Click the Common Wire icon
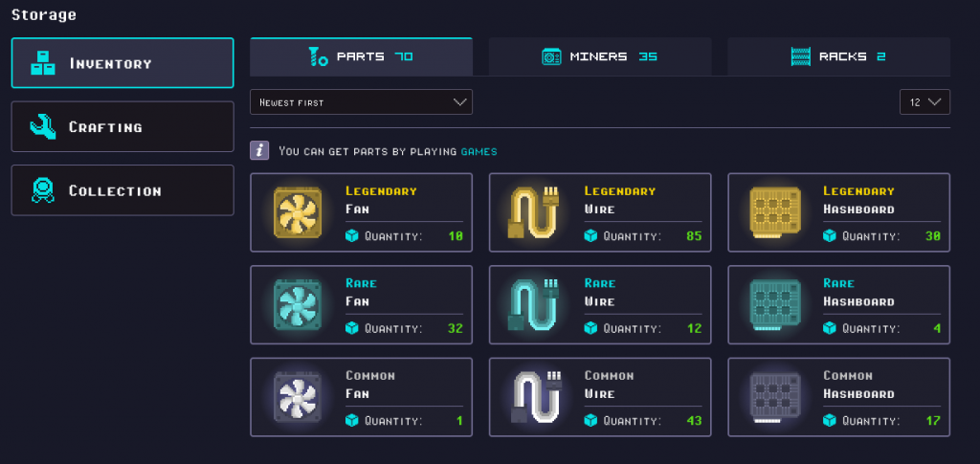 pyautogui.click(x=535, y=397)
